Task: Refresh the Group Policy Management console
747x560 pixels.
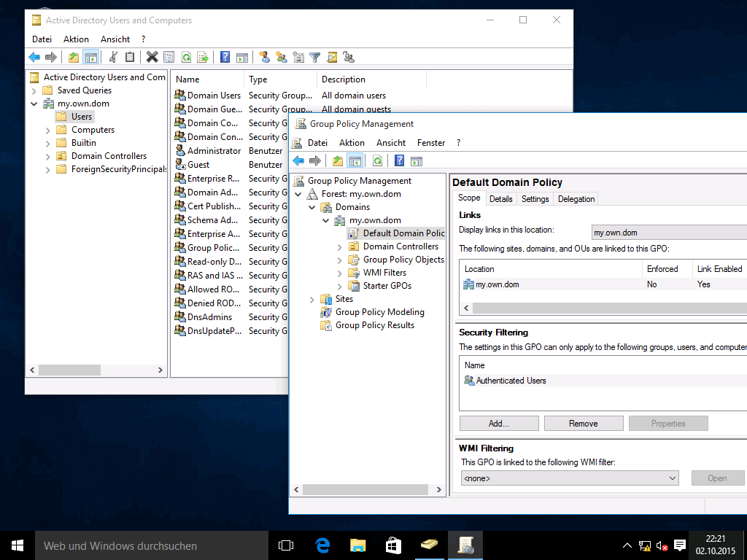Action: click(x=377, y=161)
